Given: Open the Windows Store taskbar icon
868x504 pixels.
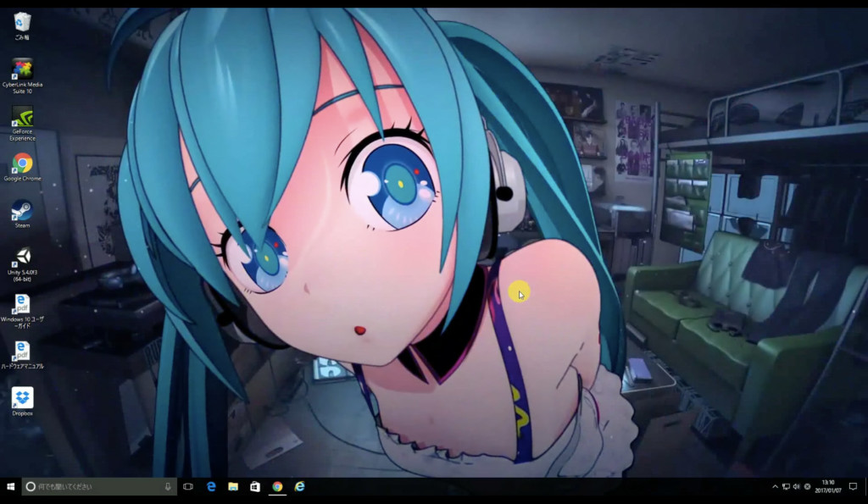Looking at the screenshot, I should click(x=255, y=486).
